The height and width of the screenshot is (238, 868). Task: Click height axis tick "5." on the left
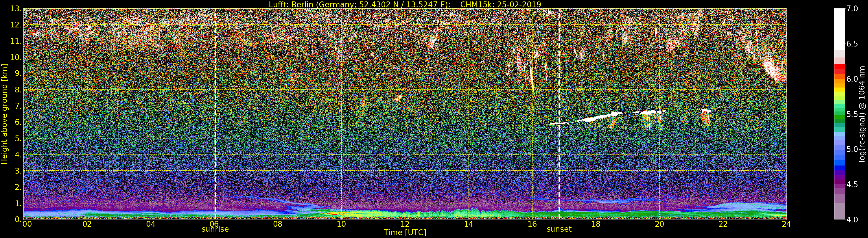tap(19, 138)
